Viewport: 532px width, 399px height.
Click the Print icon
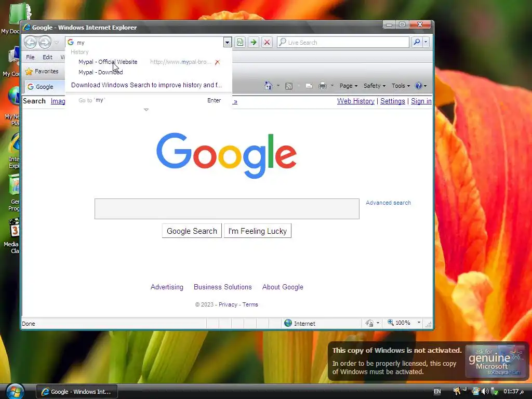tap(322, 86)
